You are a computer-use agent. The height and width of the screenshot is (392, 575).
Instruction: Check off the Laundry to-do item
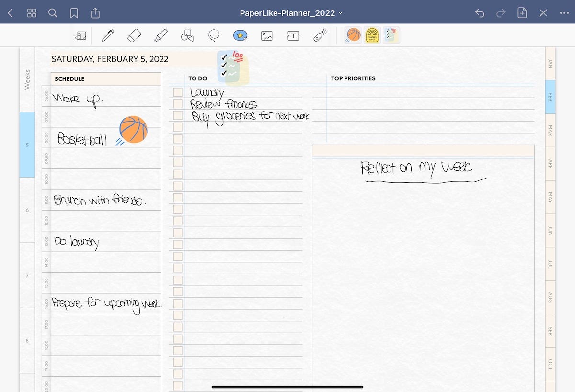point(178,92)
